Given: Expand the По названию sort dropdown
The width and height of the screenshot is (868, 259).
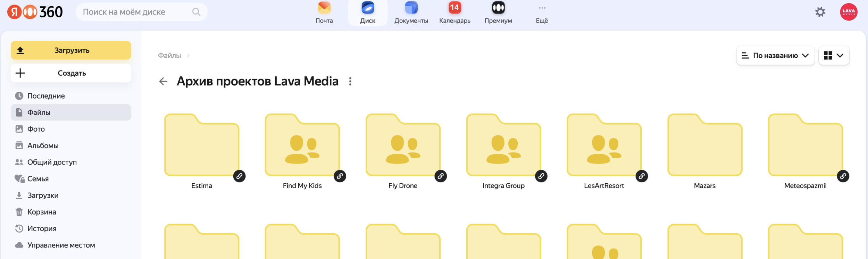Looking at the screenshot, I should (775, 56).
